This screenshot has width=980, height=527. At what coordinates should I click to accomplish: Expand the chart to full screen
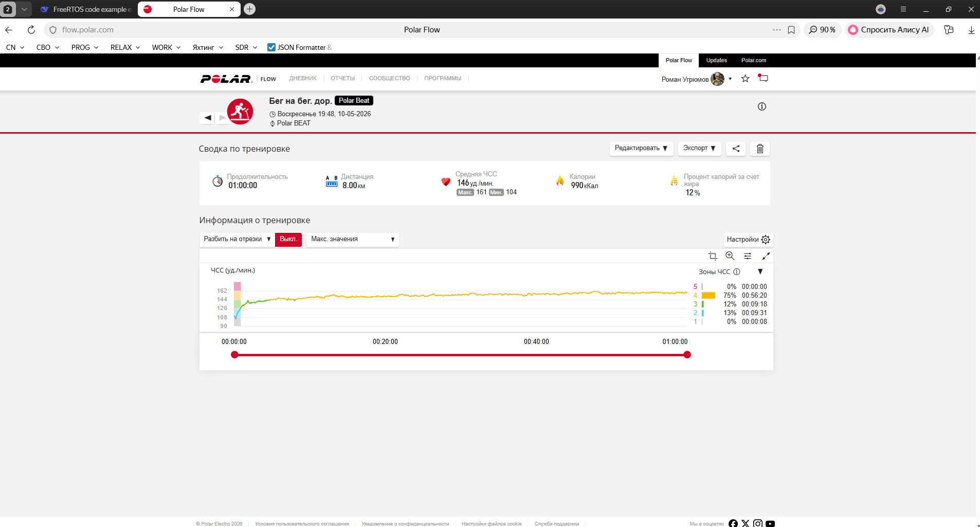tap(766, 256)
